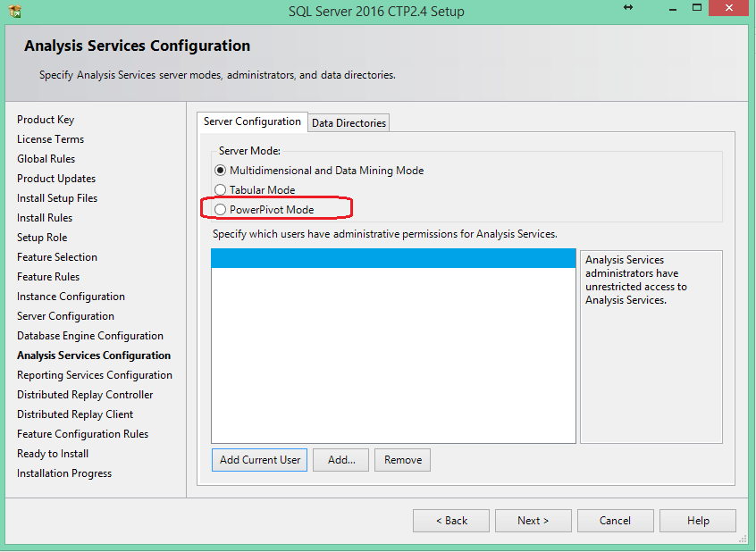Click 'License Terms' step in sidebar
The image size is (756, 552).
(x=51, y=139)
